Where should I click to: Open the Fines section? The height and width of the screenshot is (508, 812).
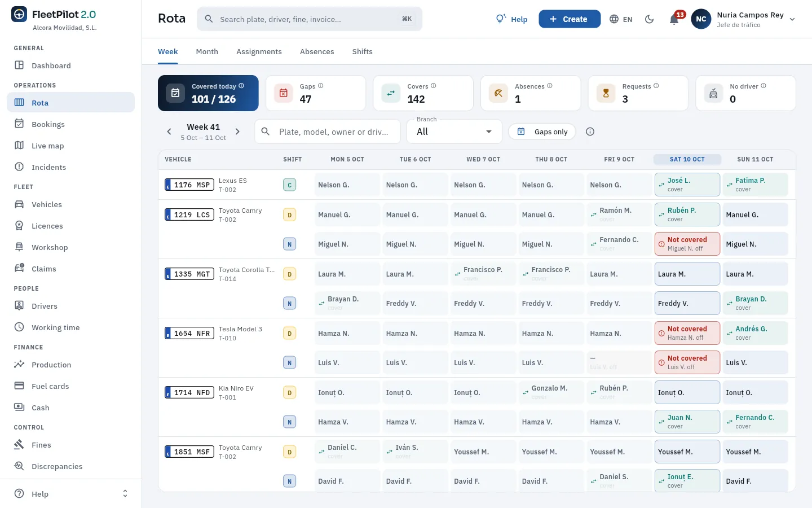[70, 445]
